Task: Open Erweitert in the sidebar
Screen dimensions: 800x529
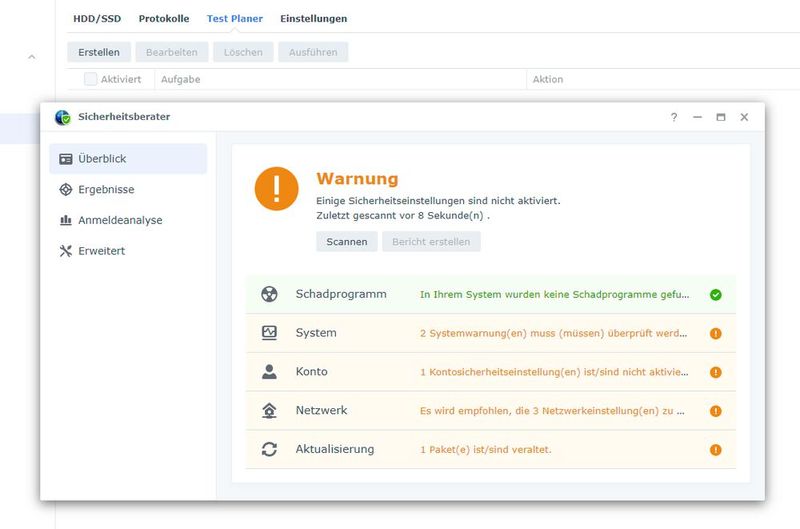Action: [x=128, y=251]
